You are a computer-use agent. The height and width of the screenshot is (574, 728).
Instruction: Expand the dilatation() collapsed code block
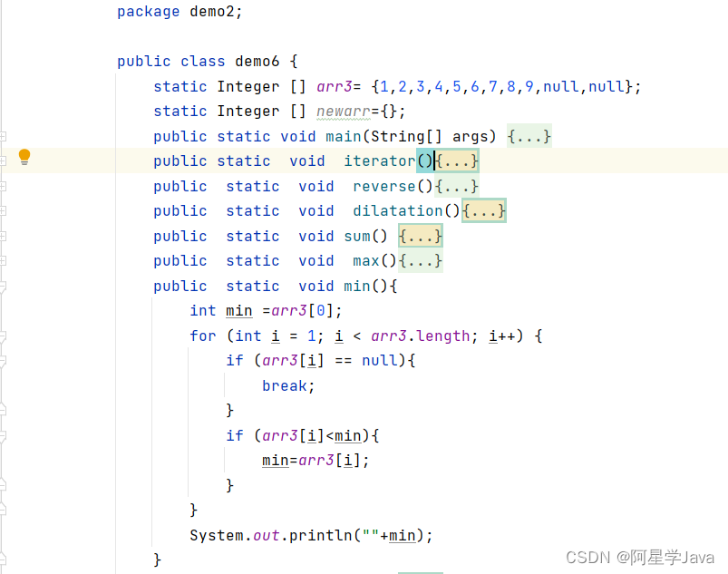(x=483, y=210)
